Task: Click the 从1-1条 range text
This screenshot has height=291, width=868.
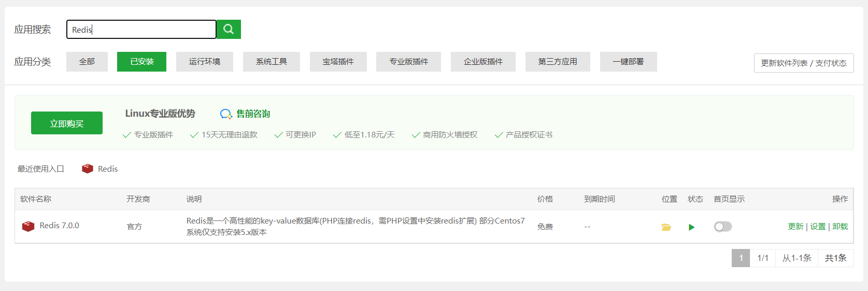Action: pos(797,258)
